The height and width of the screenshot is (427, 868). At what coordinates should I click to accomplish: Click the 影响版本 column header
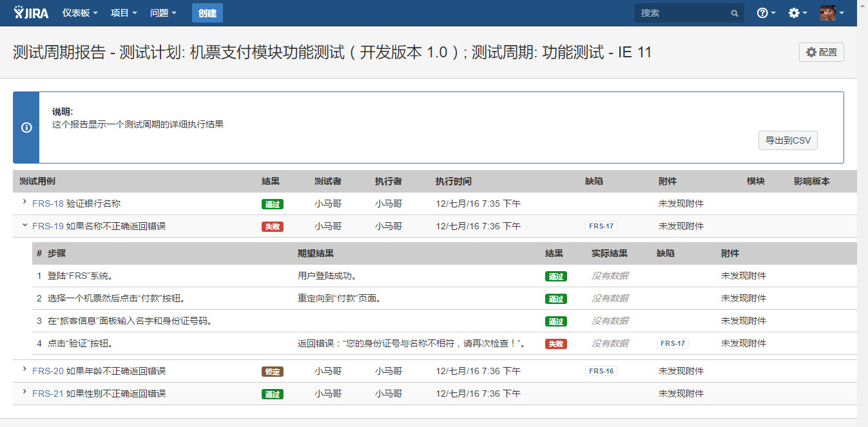812,181
